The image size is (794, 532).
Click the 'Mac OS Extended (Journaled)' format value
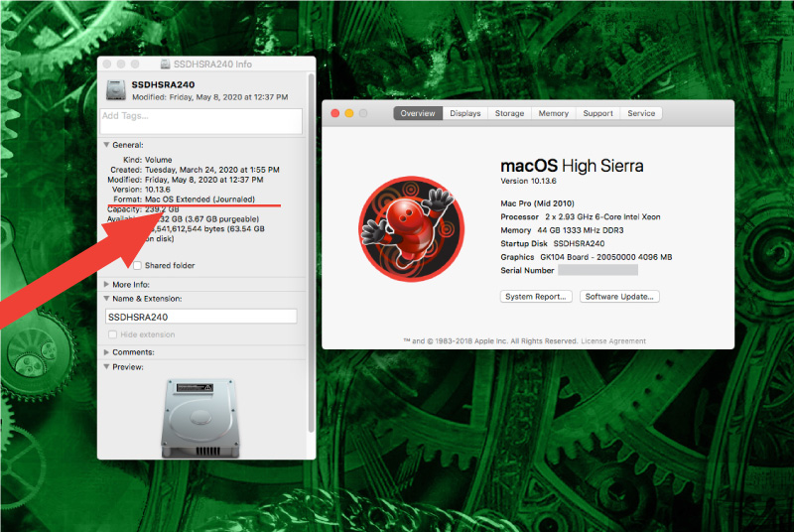[x=200, y=199]
